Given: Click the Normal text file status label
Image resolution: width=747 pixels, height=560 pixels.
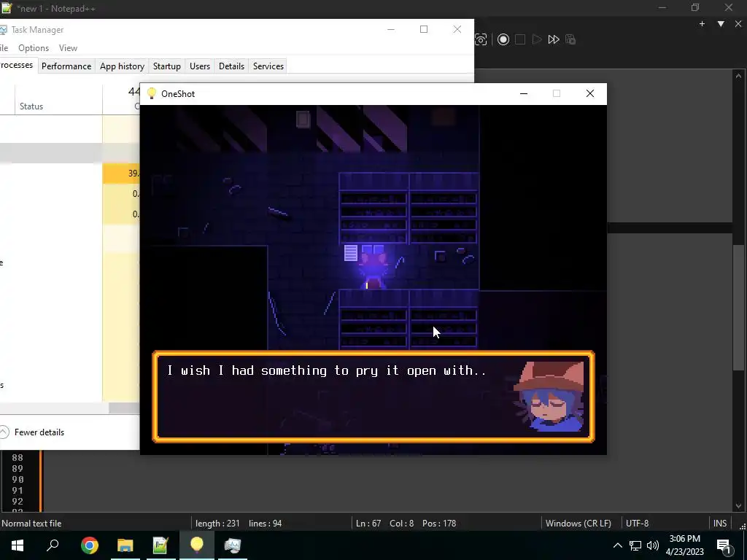Looking at the screenshot, I should (x=31, y=524).
